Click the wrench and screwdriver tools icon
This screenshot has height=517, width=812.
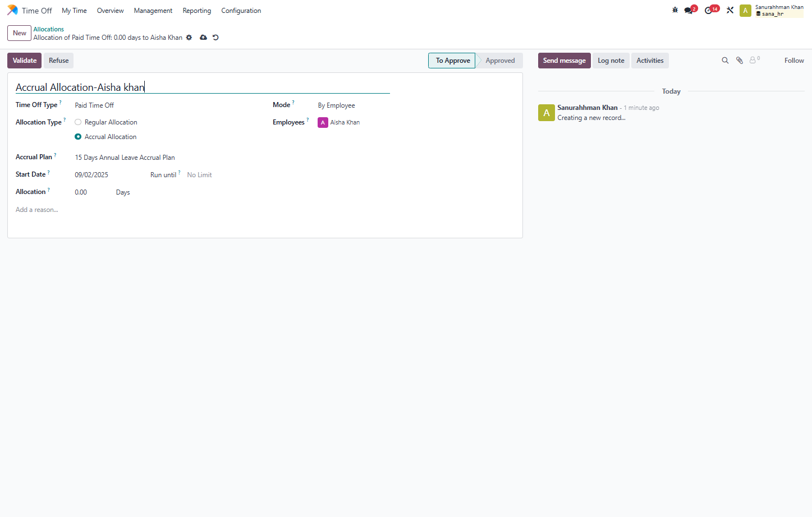[x=730, y=10]
